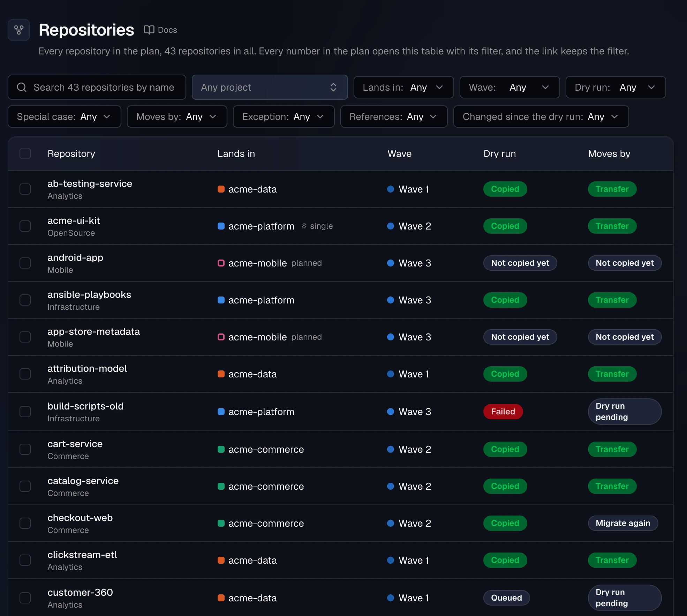The image size is (687, 616).
Task: Click the Wave column header
Action: click(399, 153)
